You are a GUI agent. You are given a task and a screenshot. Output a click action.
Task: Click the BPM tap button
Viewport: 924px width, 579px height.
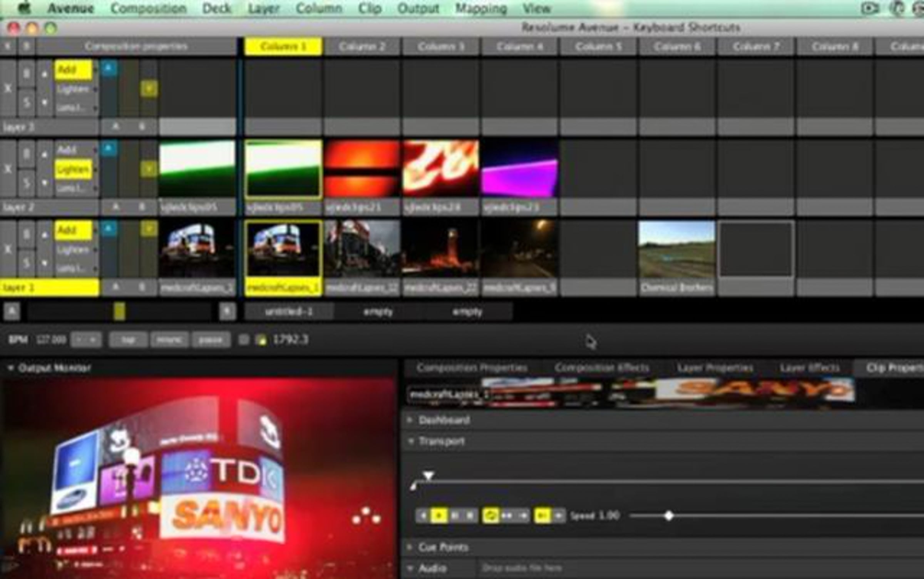128,340
